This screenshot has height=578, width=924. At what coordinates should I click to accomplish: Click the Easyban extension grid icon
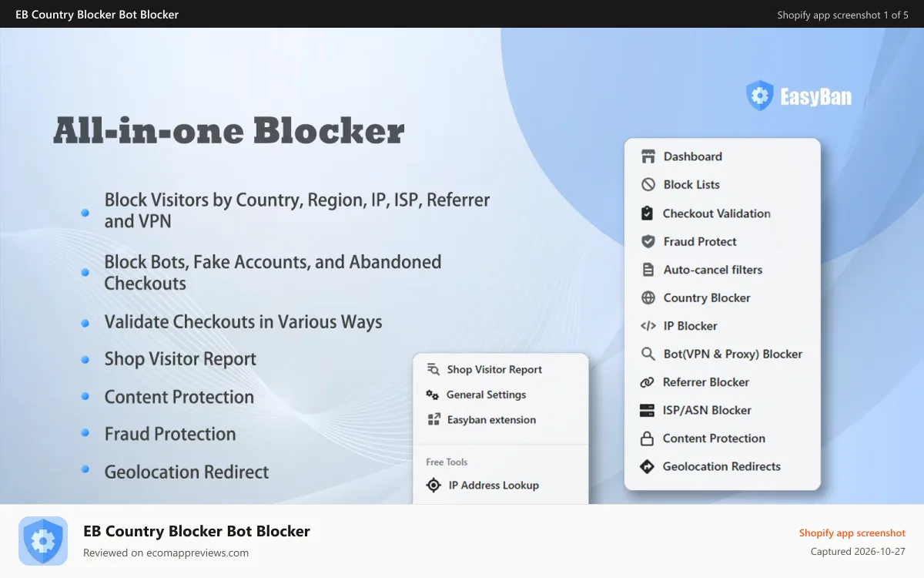(433, 420)
